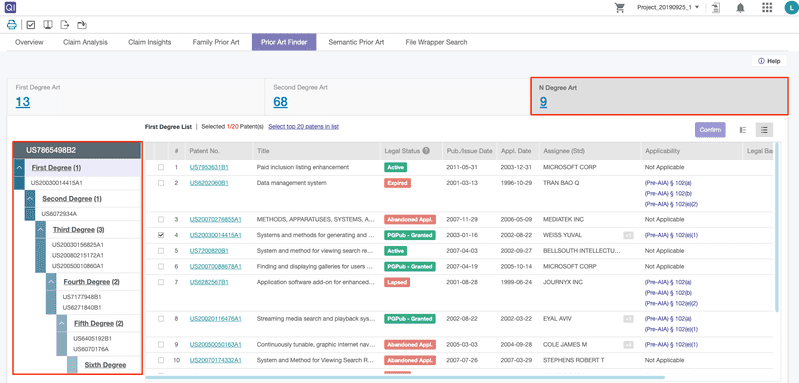This screenshot has height=383, width=799.
Task: Open the apps grid menu icon
Action: pyautogui.click(x=767, y=8)
